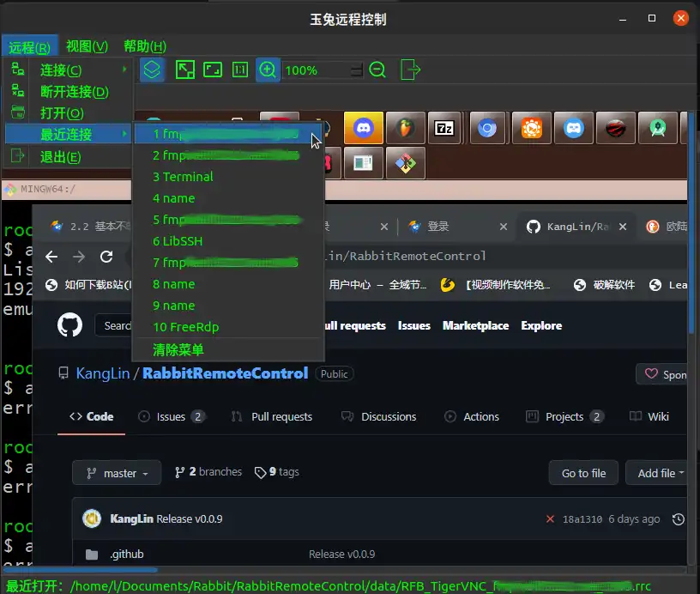Select the repository Issues tab
The height and width of the screenshot is (594, 700).
point(172,416)
